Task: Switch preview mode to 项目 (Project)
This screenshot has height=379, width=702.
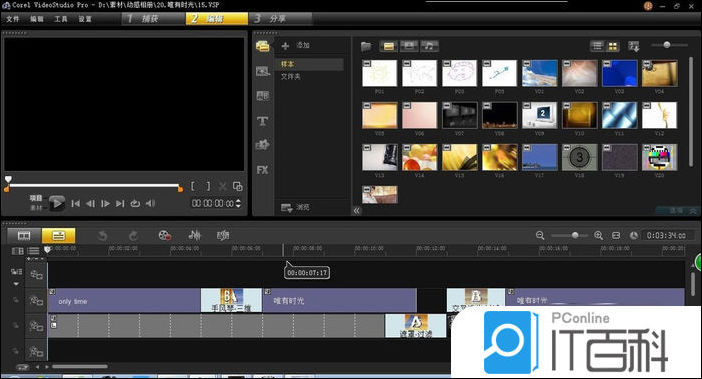Action: point(36,198)
